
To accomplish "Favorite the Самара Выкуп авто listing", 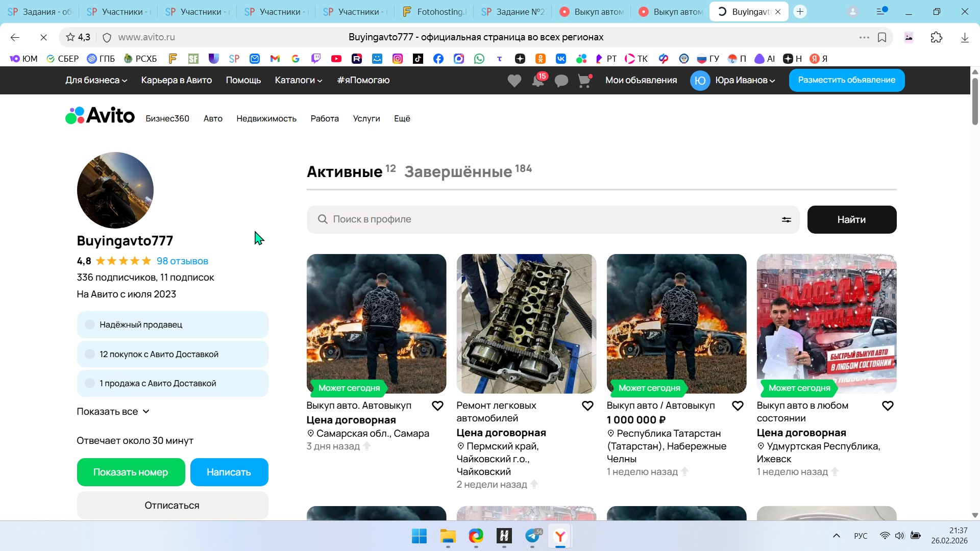I will [437, 406].
